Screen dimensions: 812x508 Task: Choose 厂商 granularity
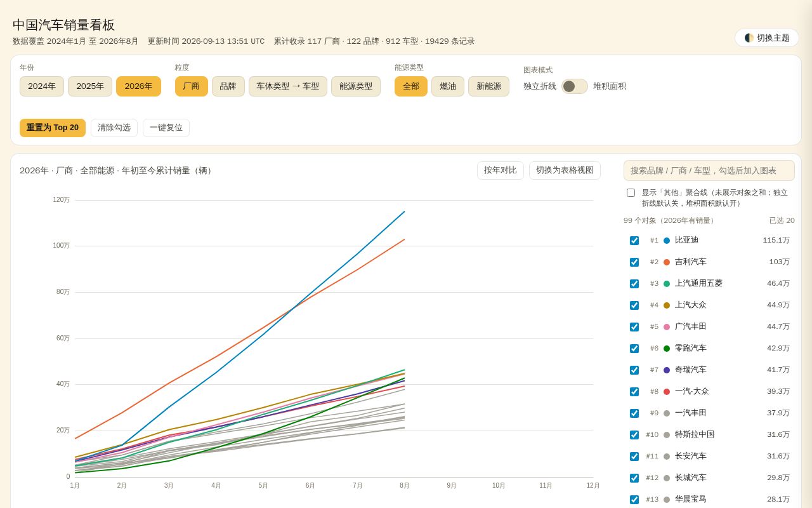point(191,86)
